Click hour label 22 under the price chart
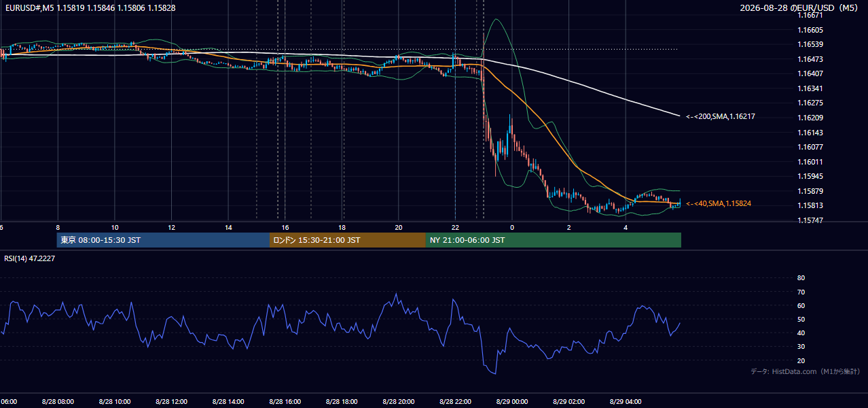This screenshot has height=408, width=868. click(456, 227)
